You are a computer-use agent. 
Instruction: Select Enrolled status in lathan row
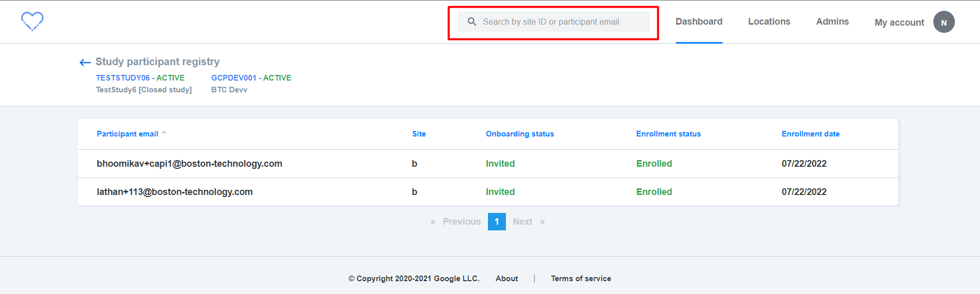(654, 192)
